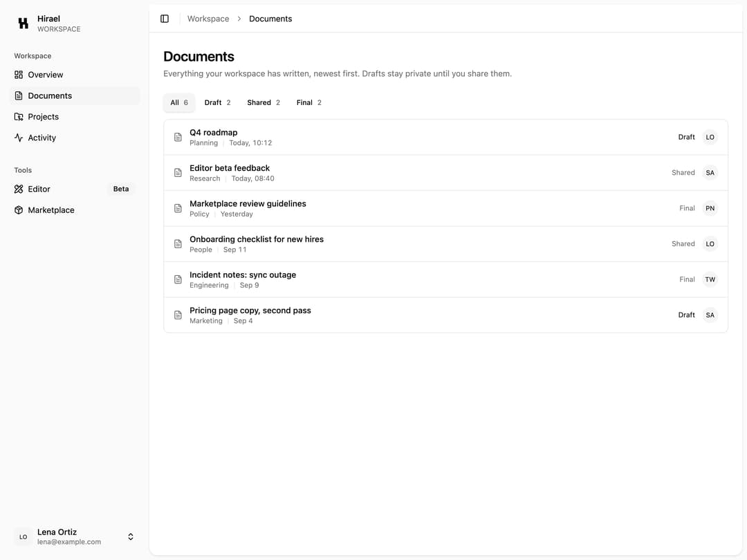Click the Policy category label
Image resolution: width=747 pixels, height=560 pixels.
tap(199, 214)
